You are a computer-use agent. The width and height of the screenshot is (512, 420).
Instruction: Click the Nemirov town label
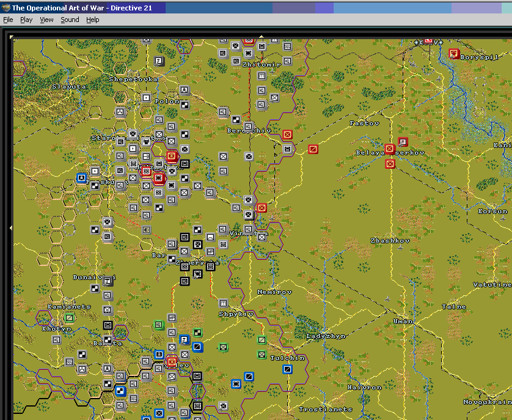[274, 292]
